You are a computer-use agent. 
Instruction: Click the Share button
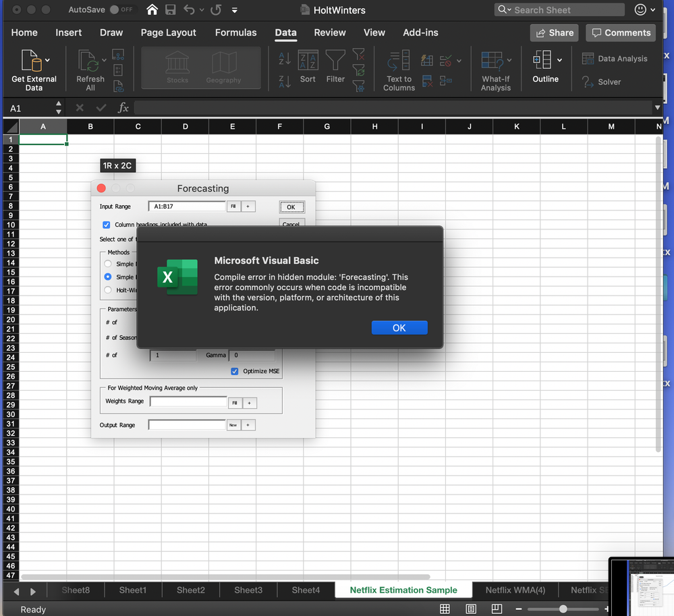pos(555,32)
